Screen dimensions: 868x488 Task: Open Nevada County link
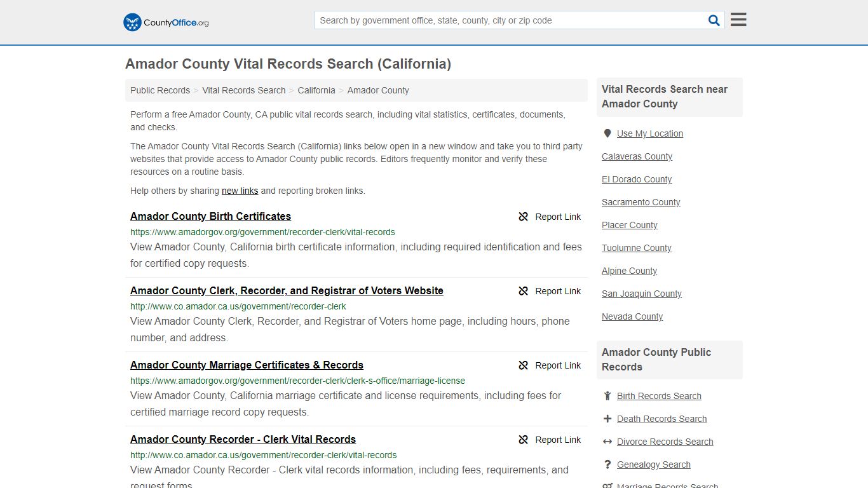(632, 316)
